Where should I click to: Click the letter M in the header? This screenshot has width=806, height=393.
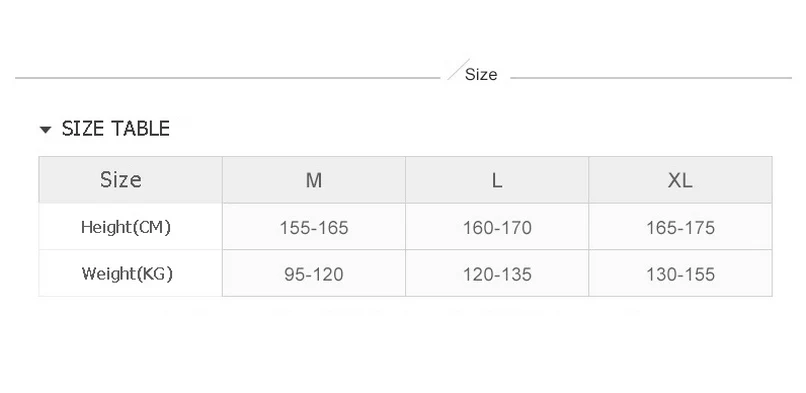[x=314, y=180]
